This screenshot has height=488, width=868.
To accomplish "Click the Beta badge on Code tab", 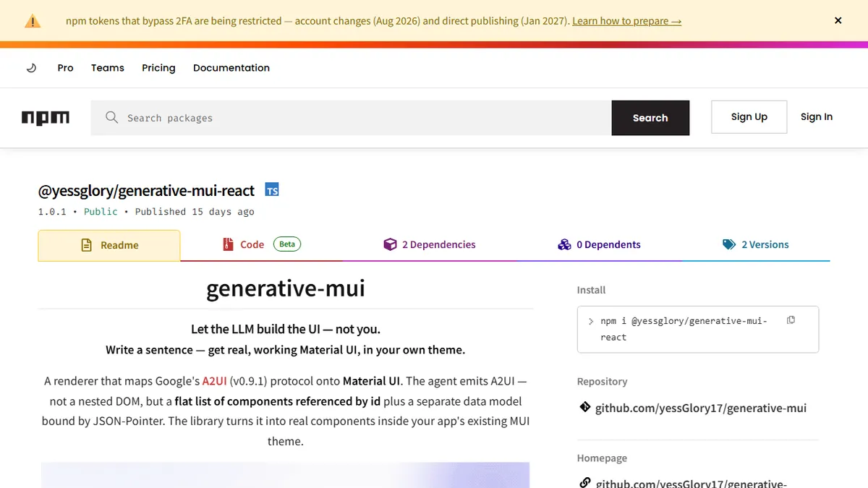I will tap(287, 244).
